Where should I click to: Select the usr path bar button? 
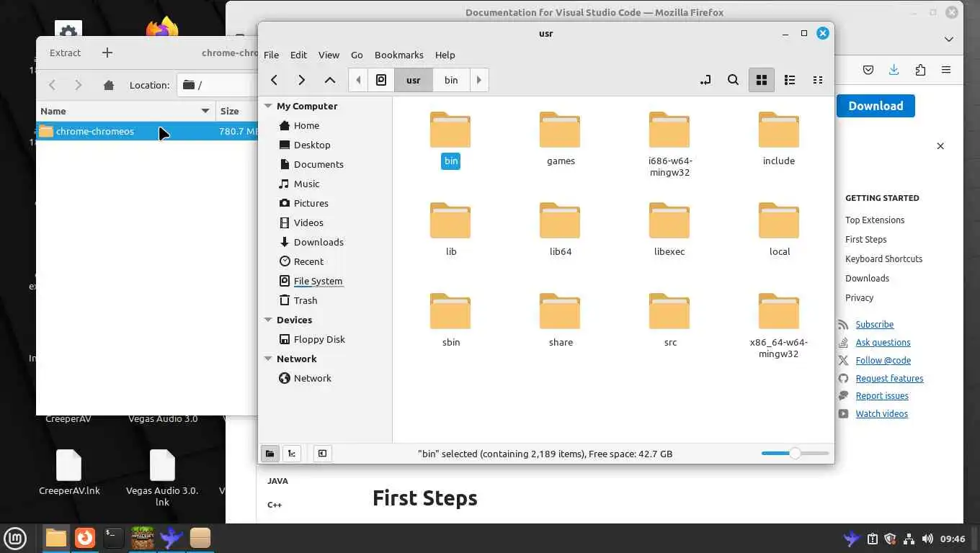[x=414, y=80]
